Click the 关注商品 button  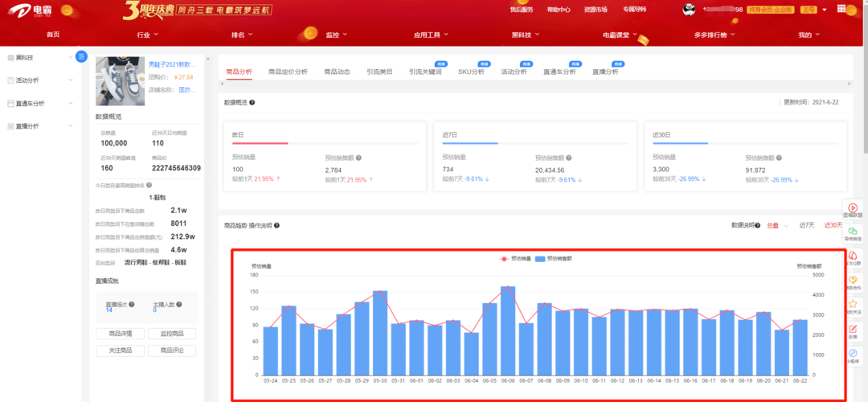point(121,351)
